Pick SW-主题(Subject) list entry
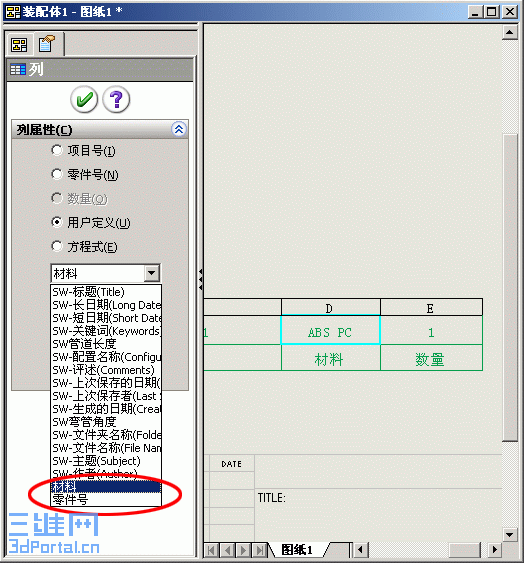Image resolution: width=524 pixels, height=563 pixels. (x=106, y=461)
